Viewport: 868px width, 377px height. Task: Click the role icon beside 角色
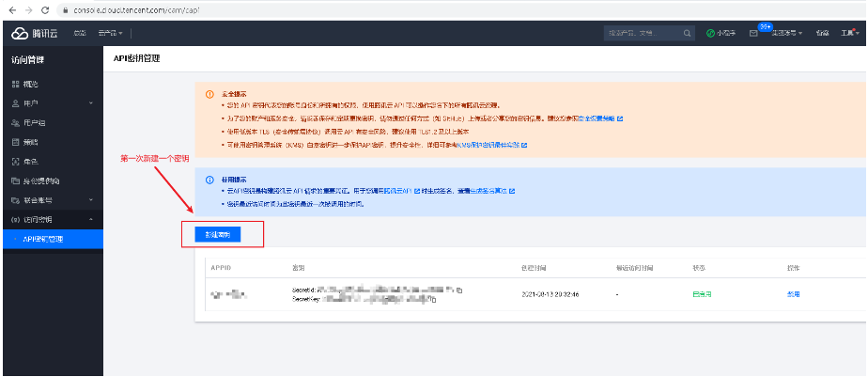15,162
